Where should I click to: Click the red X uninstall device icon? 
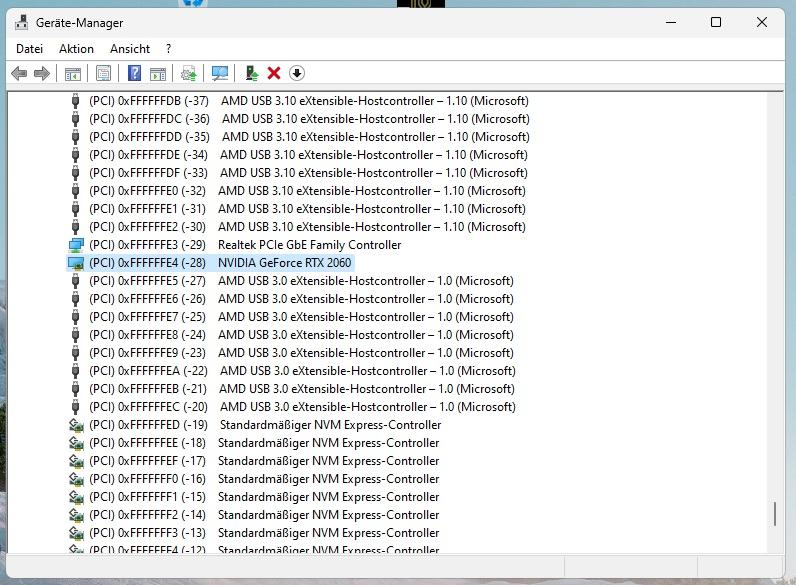tap(274, 74)
